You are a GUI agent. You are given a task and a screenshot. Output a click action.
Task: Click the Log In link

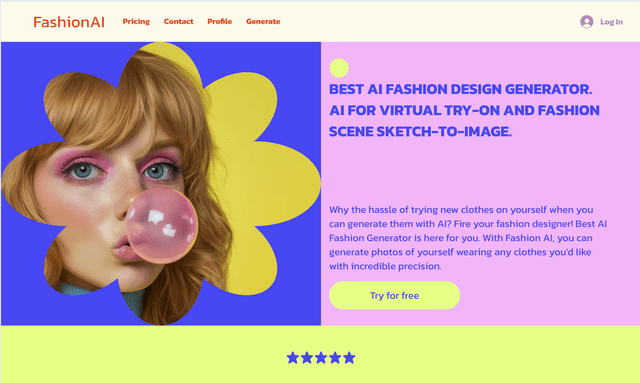pos(611,22)
